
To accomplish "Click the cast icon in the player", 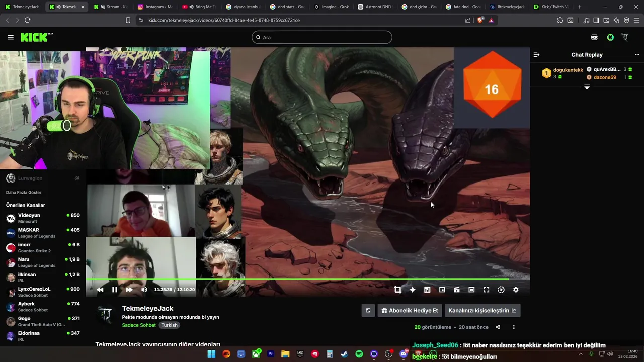I will [x=457, y=290].
